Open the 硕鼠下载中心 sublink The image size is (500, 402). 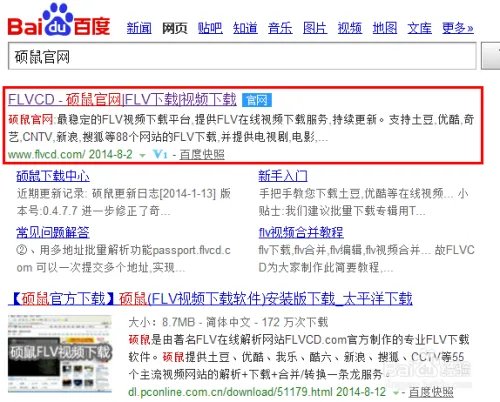coord(53,176)
